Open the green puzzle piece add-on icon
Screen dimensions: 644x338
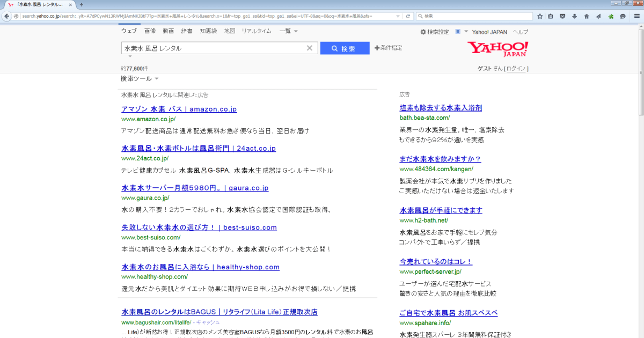point(611,16)
